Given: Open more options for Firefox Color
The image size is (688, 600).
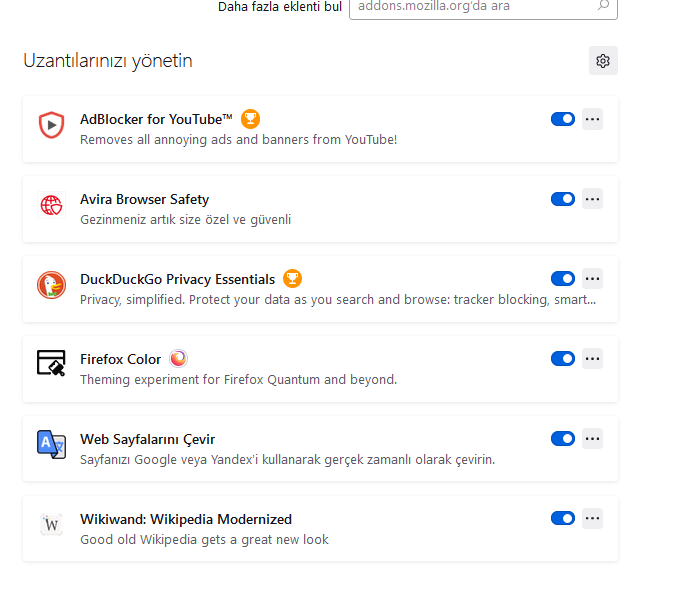Looking at the screenshot, I should pyautogui.click(x=593, y=358).
